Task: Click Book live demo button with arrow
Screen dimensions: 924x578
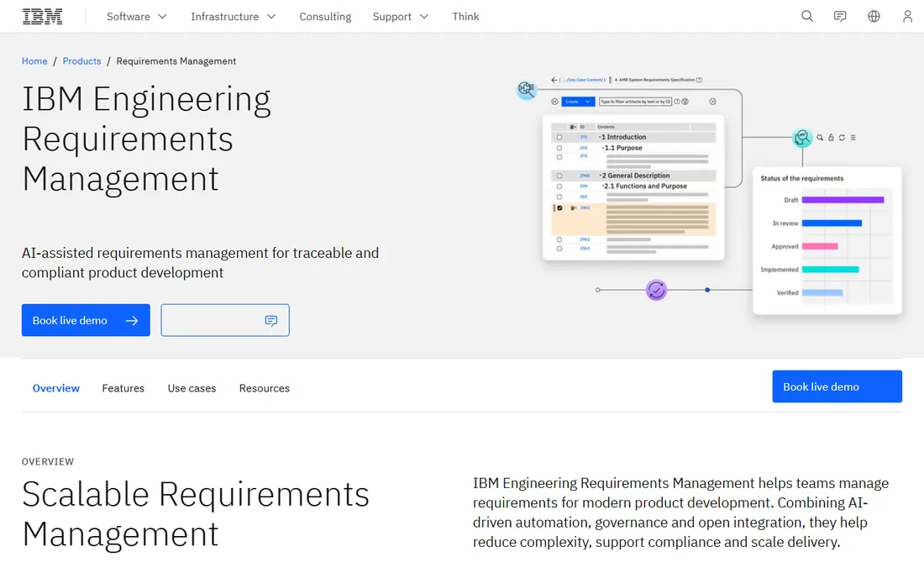Action: point(86,321)
